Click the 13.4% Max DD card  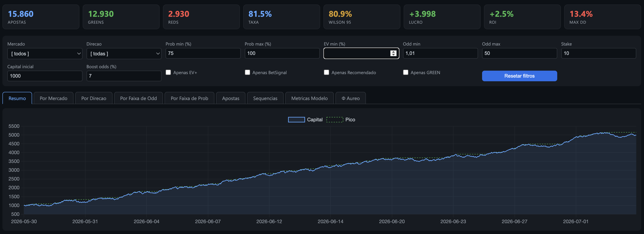(603, 17)
